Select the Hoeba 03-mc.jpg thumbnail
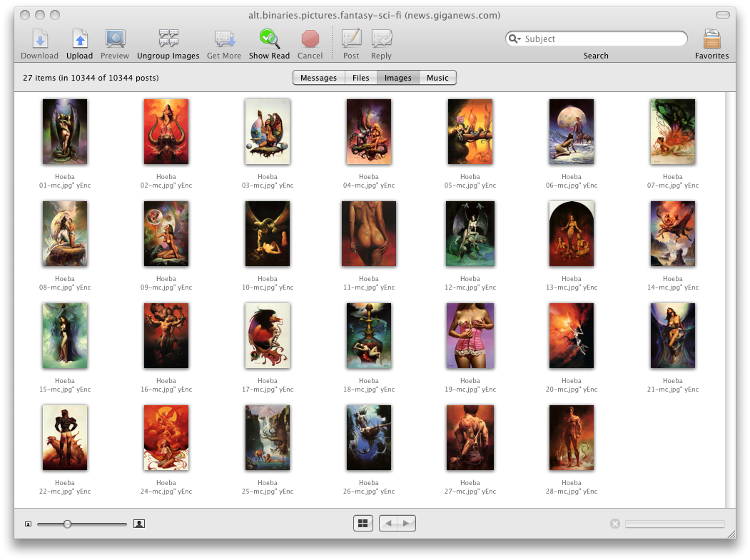The width and height of the screenshot is (750, 560). click(x=268, y=131)
